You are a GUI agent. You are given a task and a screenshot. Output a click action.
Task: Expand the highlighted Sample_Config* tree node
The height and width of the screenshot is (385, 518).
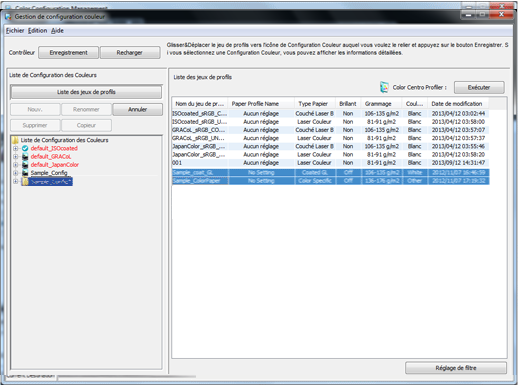16,181
